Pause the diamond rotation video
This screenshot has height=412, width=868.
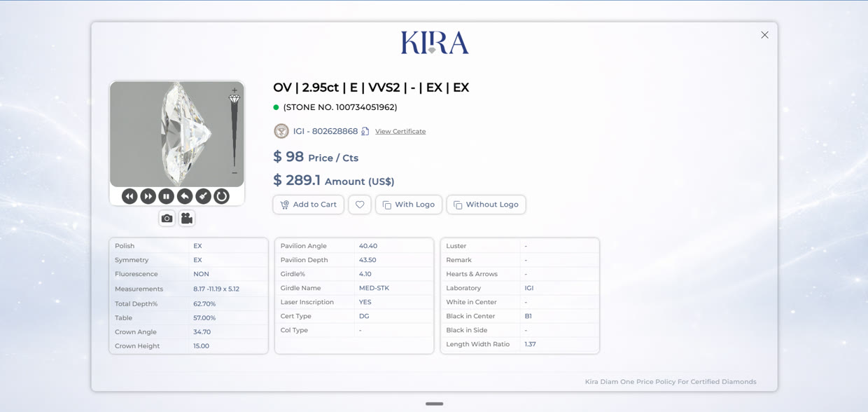pos(166,196)
